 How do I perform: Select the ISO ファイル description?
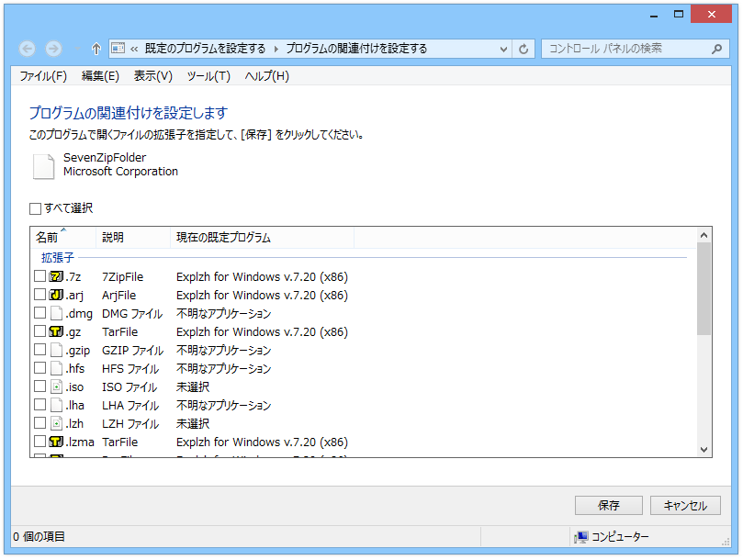pyautogui.click(x=129, y=387)
